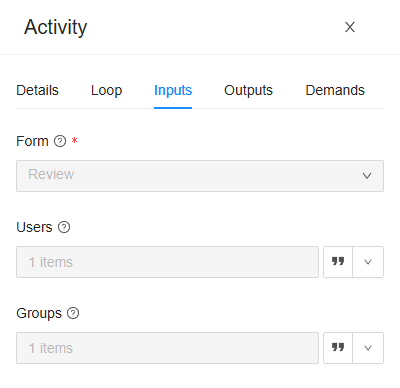Show help for the Groups field

coord(73,313)
